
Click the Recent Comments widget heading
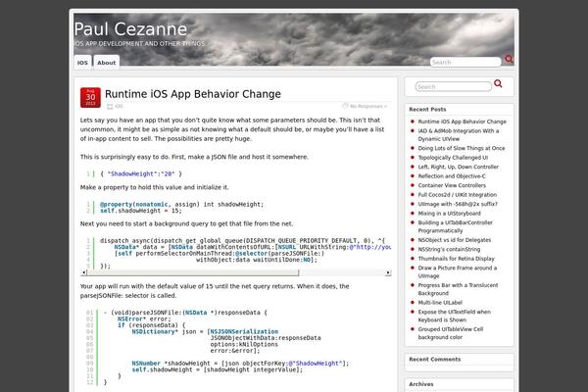point(434,360)
